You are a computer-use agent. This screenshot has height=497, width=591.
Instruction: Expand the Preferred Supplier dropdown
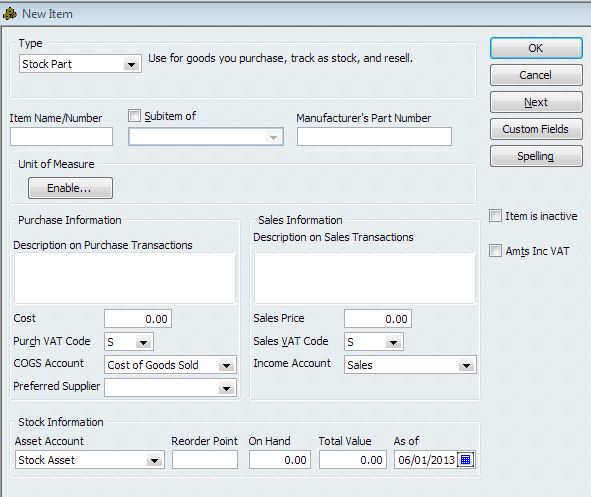point(170,388)
